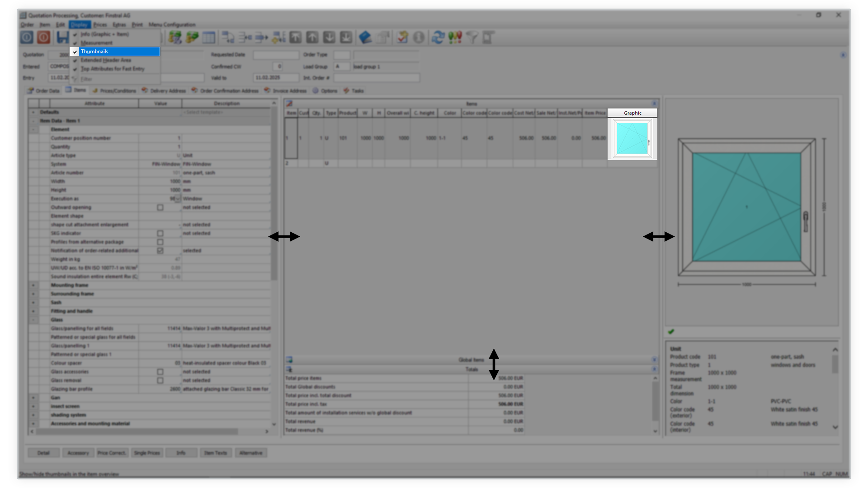This screenshot has width=868, height=488.
Task: Click the Detail button
Action: click(43, 453)
